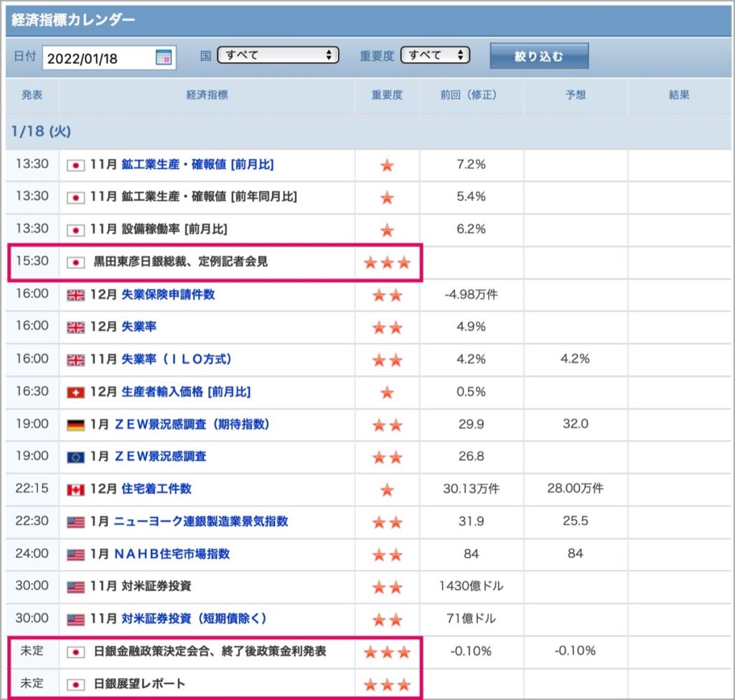Open the 重要度 importance dropdown
Viewport: 735px width, 700px height.
click(x=435, y=55)
